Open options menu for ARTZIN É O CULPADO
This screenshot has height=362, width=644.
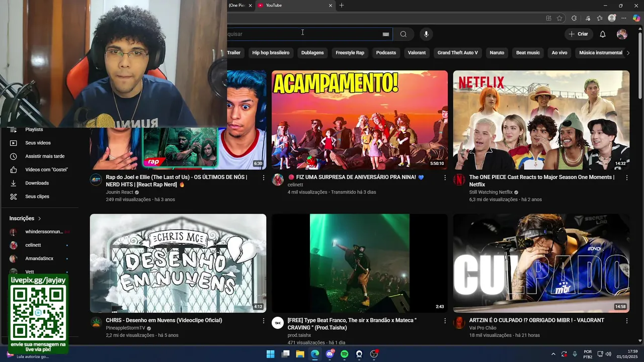(x=626, y=321)
